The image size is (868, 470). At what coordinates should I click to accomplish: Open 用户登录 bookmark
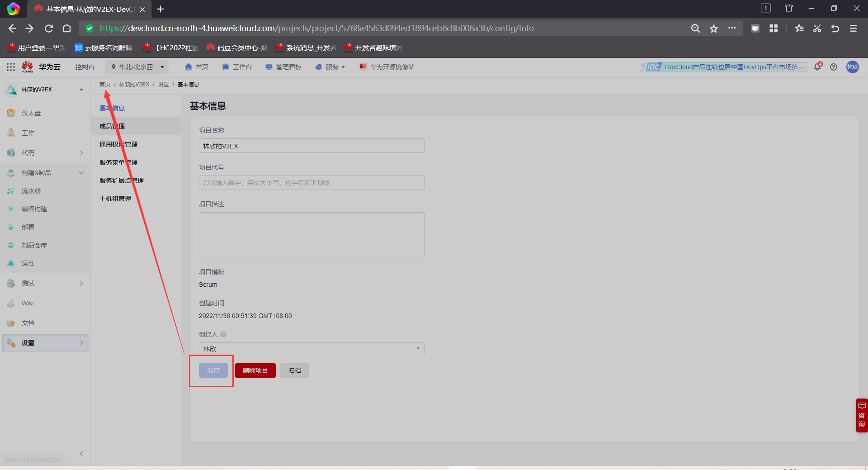point(36,48)
